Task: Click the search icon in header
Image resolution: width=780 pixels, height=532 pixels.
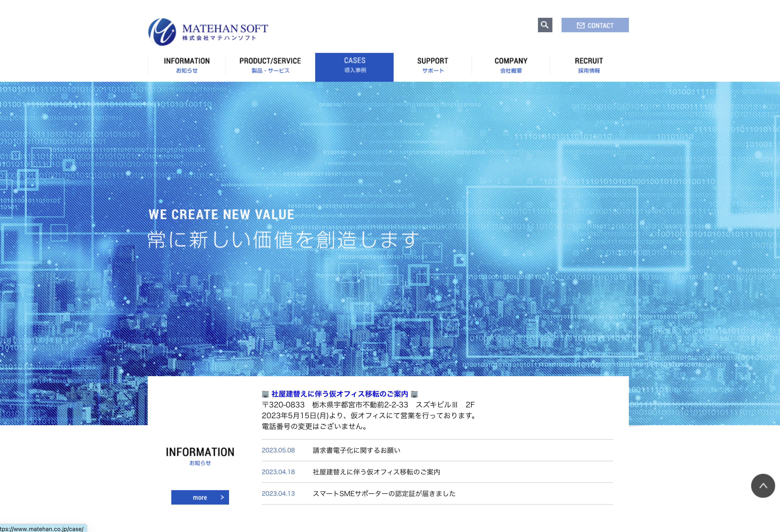Action: pyautogui.click(x=545, y=25)
